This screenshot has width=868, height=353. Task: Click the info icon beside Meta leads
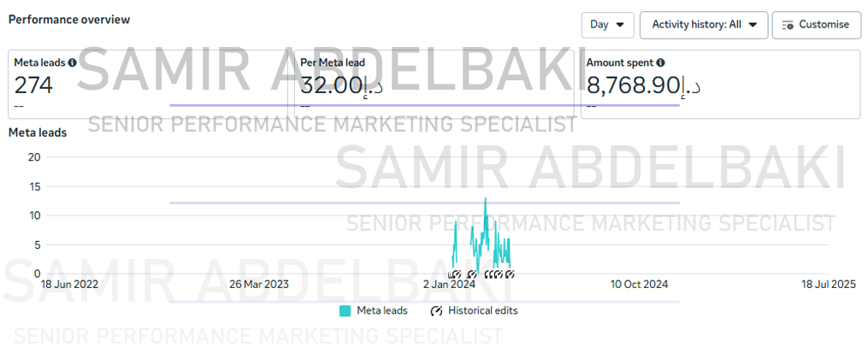click(x=72, y=62)
